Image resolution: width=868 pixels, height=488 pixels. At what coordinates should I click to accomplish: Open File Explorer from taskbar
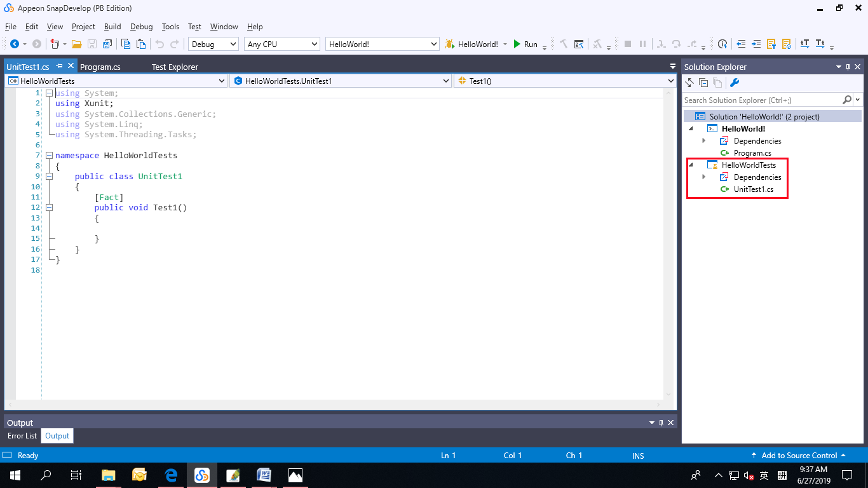tap(109, 475)
